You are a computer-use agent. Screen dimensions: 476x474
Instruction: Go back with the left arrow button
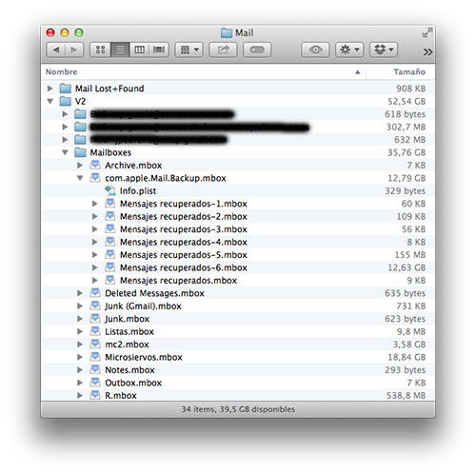tap(56, 49)
